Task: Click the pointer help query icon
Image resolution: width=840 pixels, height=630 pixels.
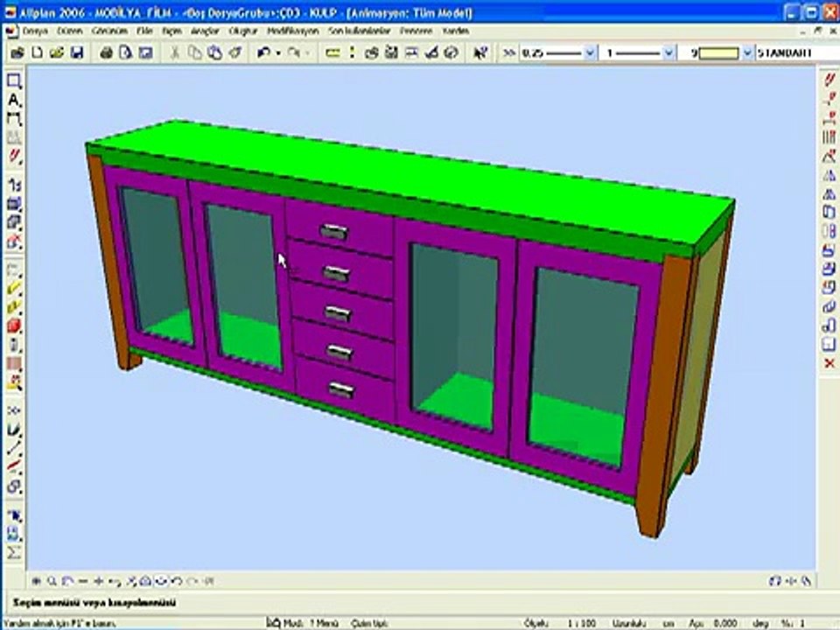Action: 480,52
